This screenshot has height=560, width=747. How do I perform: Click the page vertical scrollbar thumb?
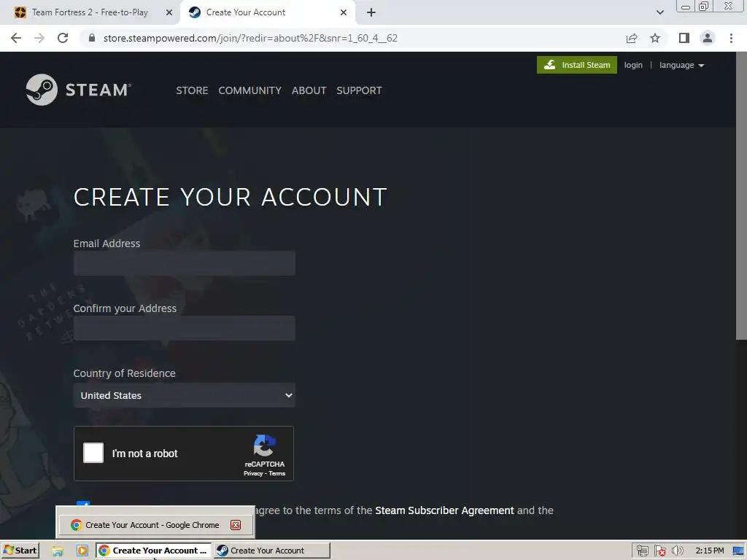coord(741,195)
